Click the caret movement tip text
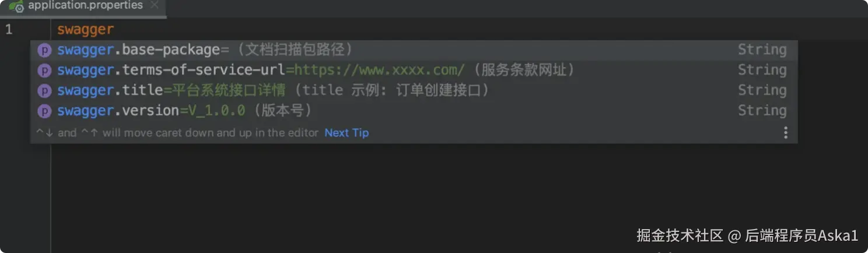Image resolution: width=868 pixels, height=253 pixels. click(x=177, y=133)
